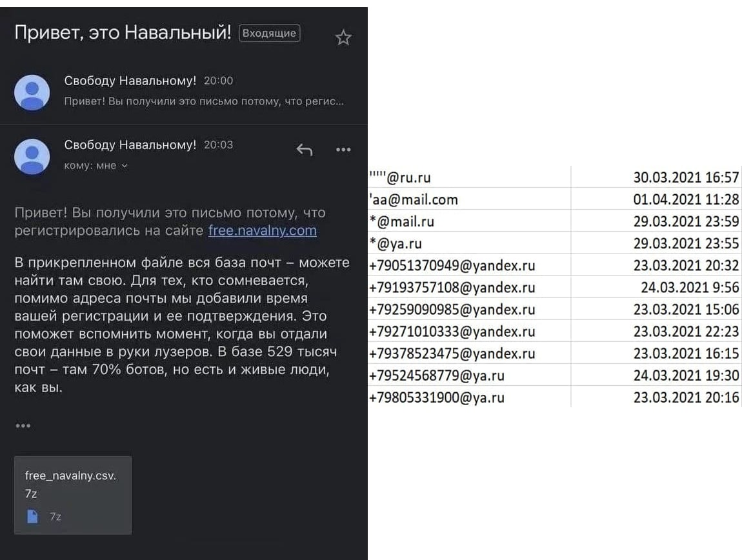Click the 'Входящие' label chip
This screenshot has width=742, height=560.
(269, 33)
